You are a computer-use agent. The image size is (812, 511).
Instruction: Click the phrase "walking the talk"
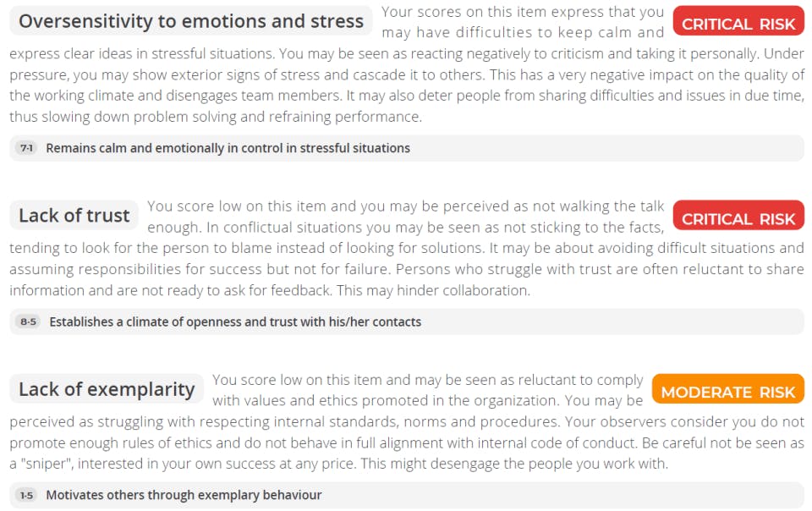pyautogui.click(x=616, y=206)
